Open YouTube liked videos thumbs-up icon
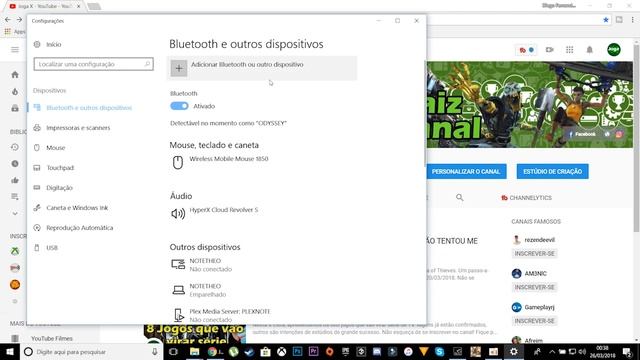This screenshot has width=640, height=360. click(x=15, y=180)
